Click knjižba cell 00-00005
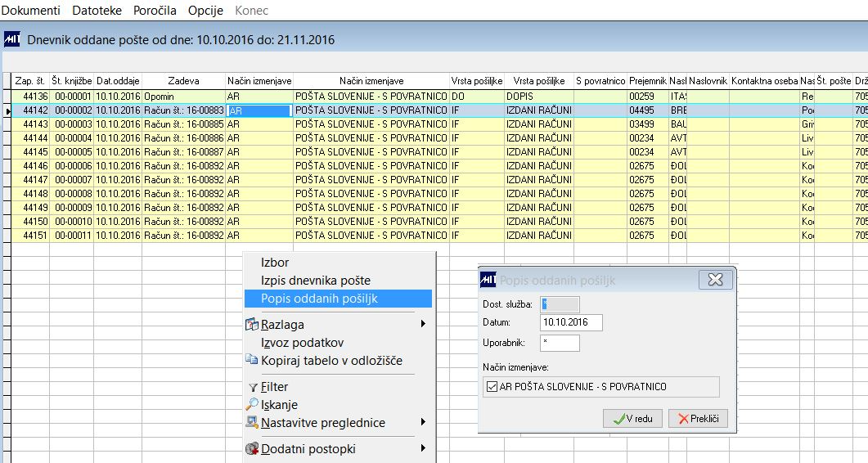868x463 pixels. 71,152
